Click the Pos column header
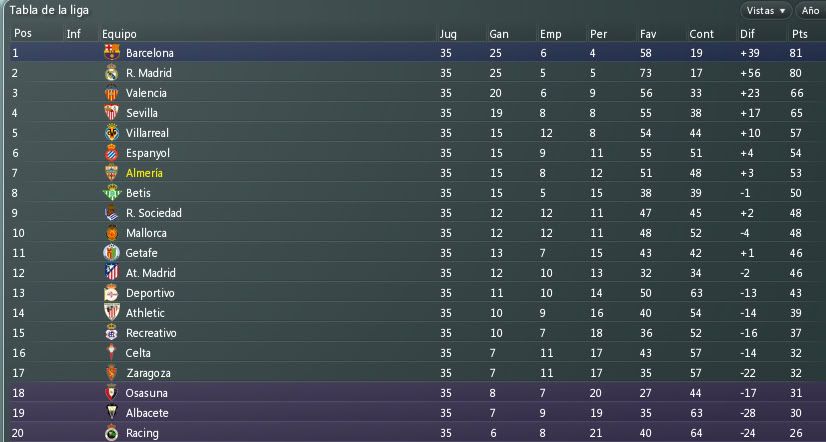 [x=23, y=34]
